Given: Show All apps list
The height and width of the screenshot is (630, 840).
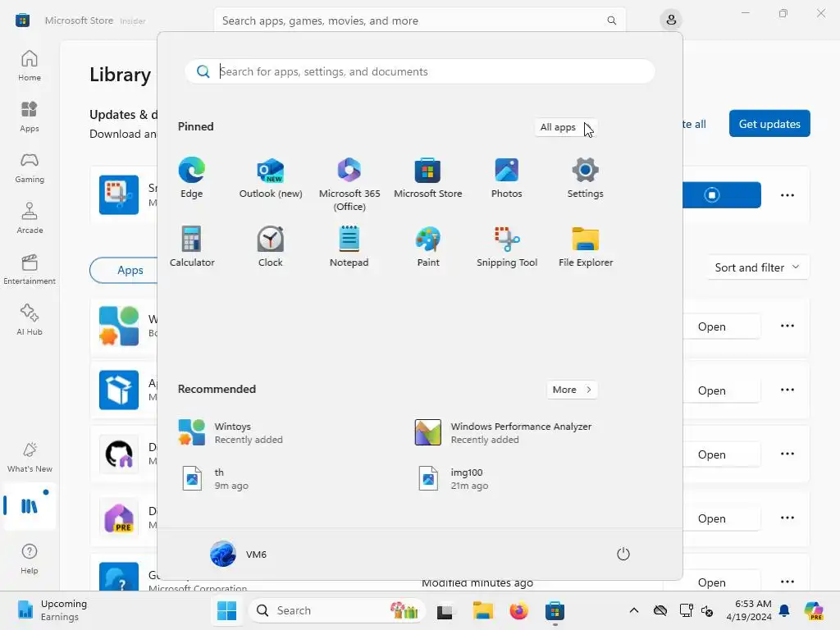Looking at the screenshot, I should click(x=566, y=127).
